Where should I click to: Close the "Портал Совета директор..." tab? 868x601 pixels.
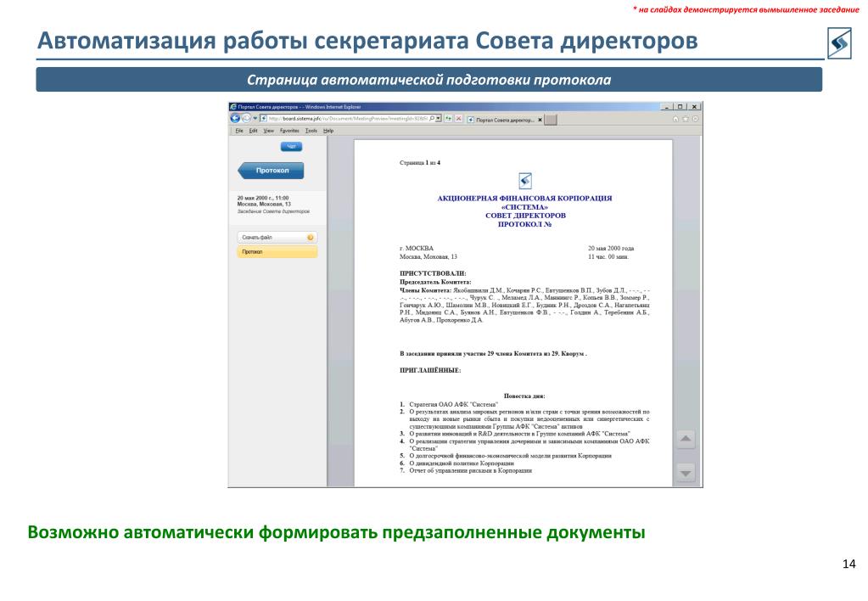click(540, 120)
